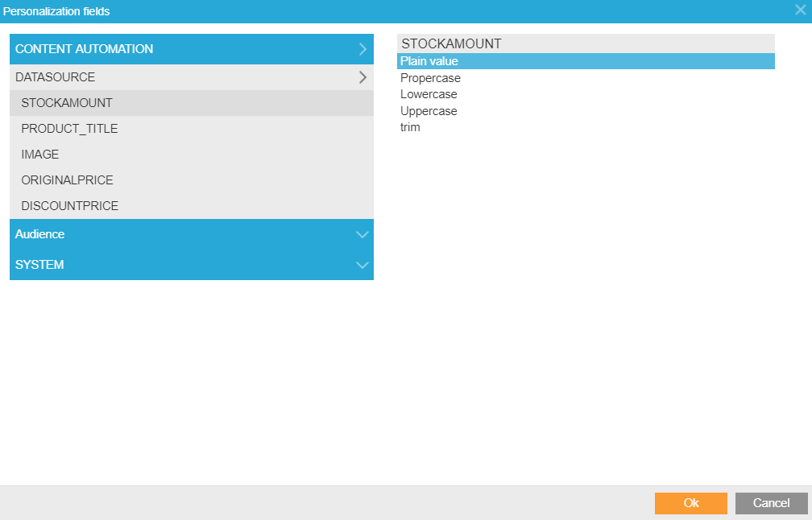Pick the ORIGINALPRICE field
The width and height of the screenshot is (812, 520).
(67, 180)
